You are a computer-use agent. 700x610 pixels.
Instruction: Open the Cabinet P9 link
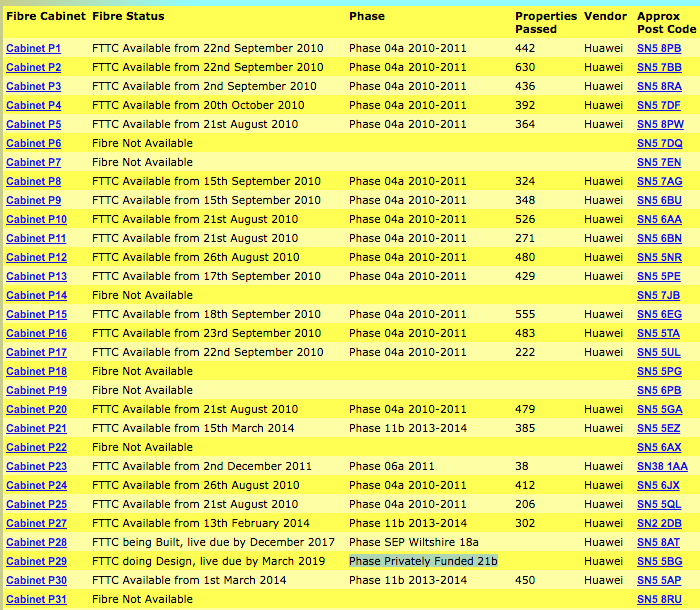[x=33, y=200]
